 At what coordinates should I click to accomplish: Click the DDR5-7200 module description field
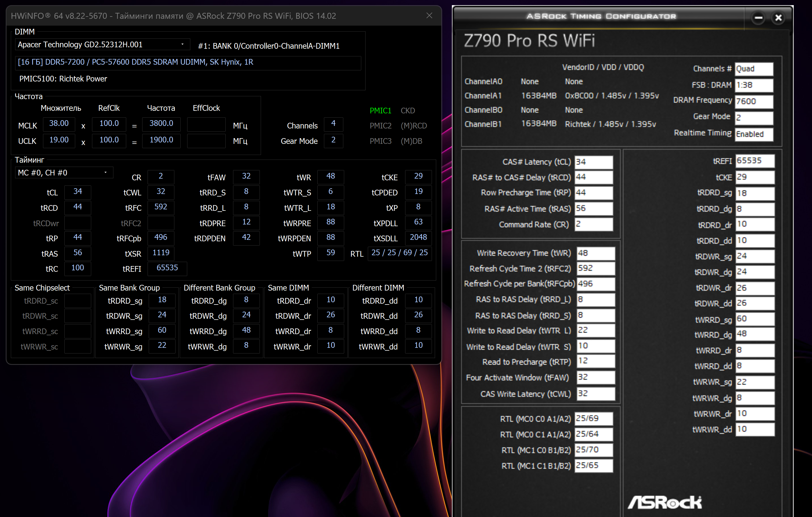187,62
